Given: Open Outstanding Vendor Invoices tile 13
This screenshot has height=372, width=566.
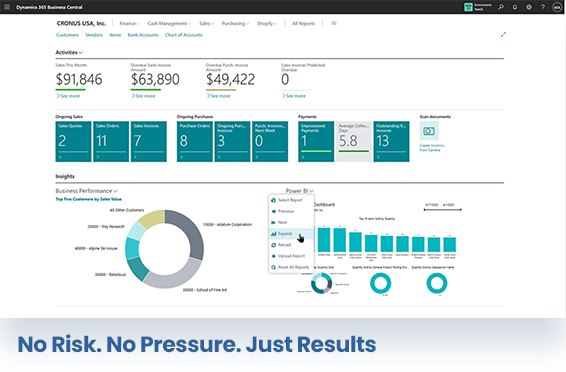Looking at the screenshot, I should [x=391, y=141].
